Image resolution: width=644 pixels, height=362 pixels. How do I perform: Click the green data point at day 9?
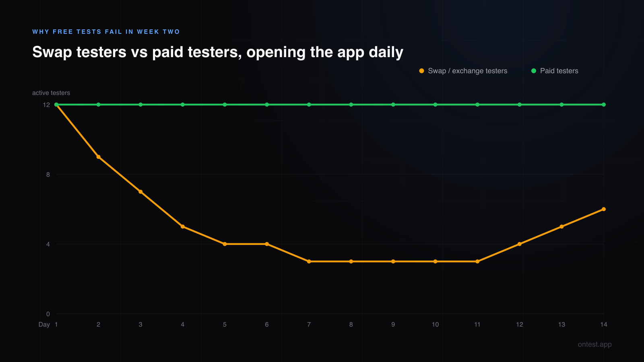(393, 105)
